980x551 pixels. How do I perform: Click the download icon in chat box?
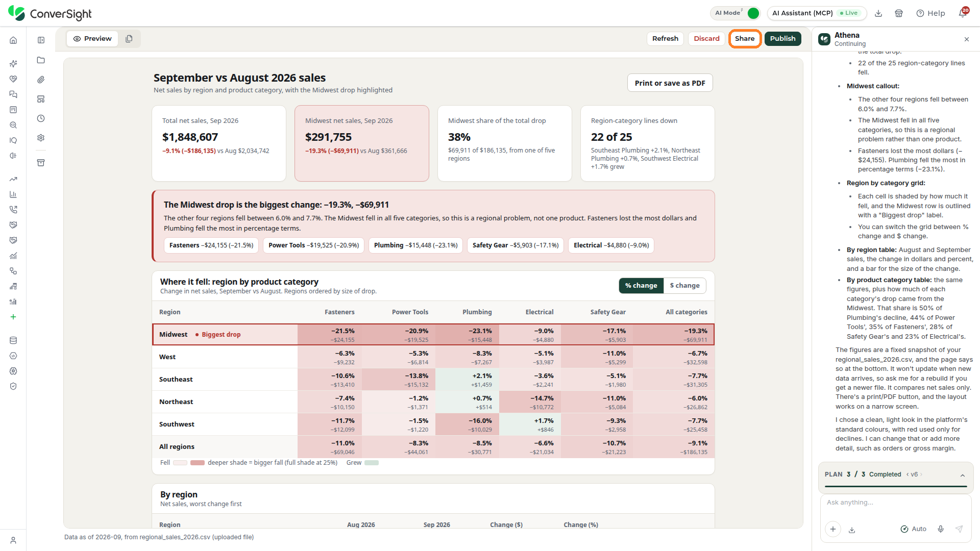tap(852, 530)
